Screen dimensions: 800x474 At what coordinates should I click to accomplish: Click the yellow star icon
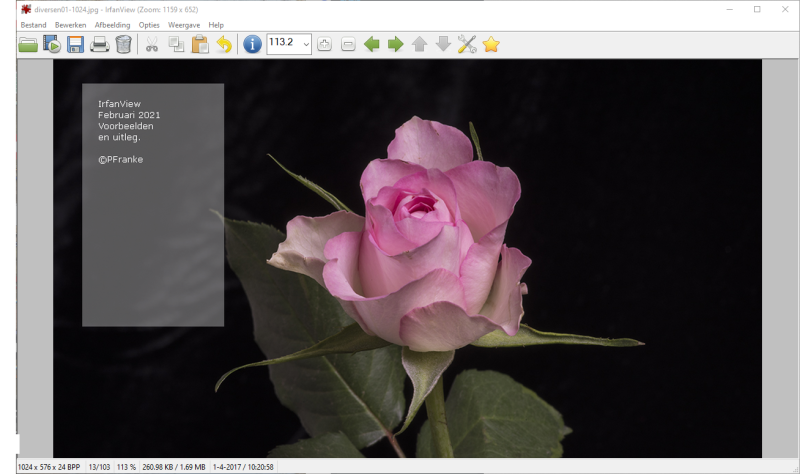click(x=491, y=44)
